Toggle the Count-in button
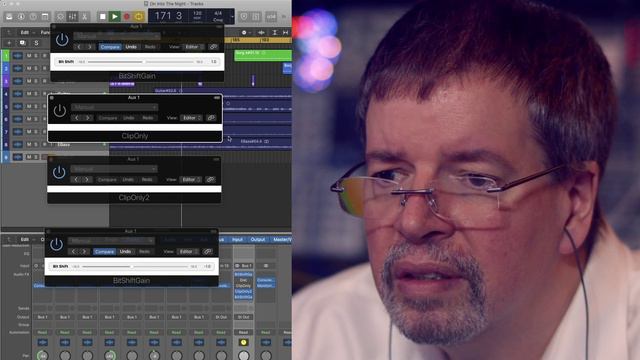Screen dimensions: 640x360 click(x=271, y=16)
